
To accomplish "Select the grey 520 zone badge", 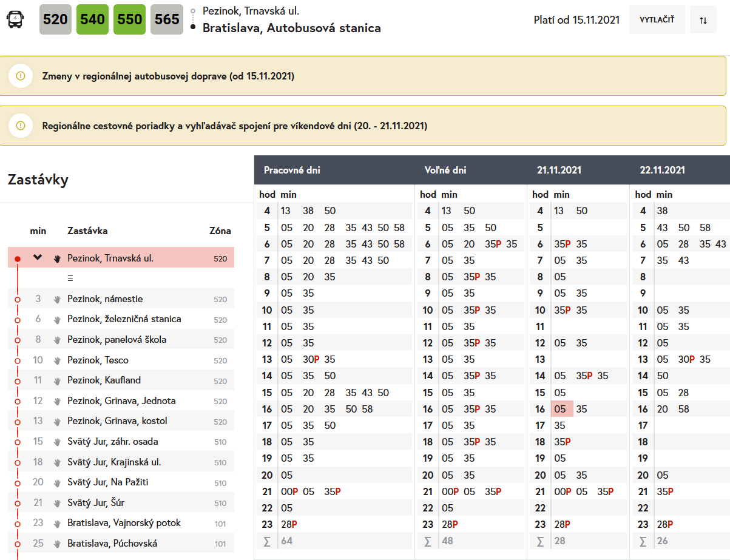I will tap(56, 19).
